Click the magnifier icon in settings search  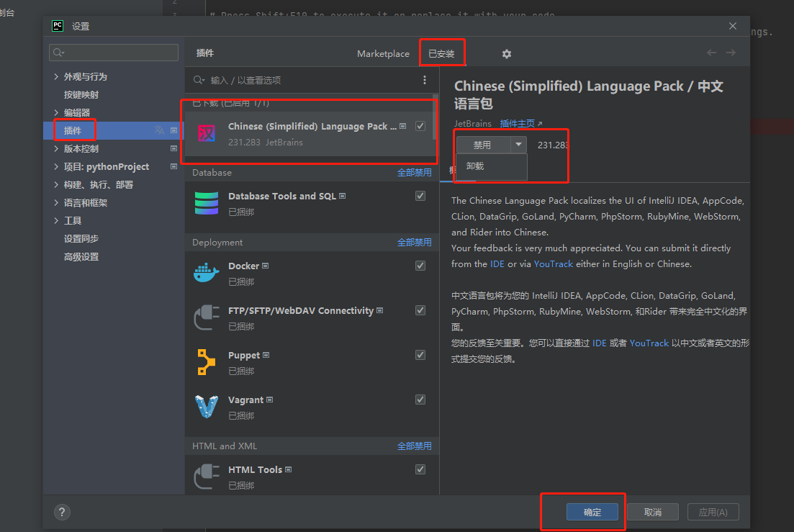coord(58,53)
